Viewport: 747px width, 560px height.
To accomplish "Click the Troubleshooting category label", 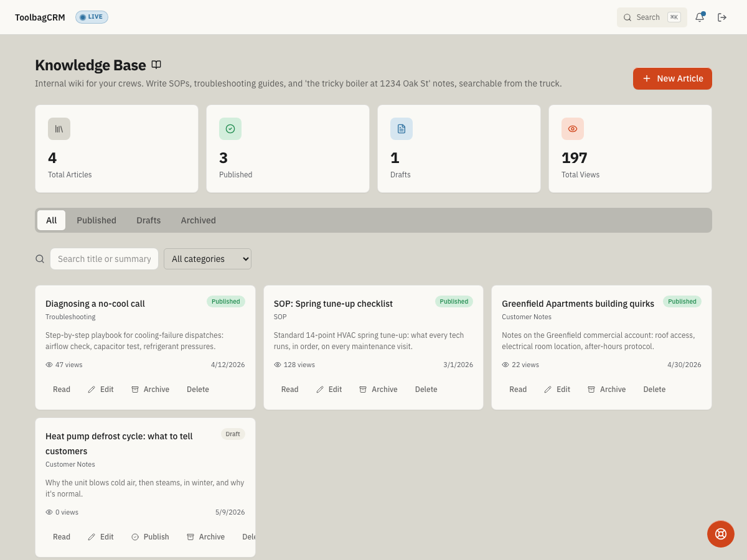I will tap(70, 317).
